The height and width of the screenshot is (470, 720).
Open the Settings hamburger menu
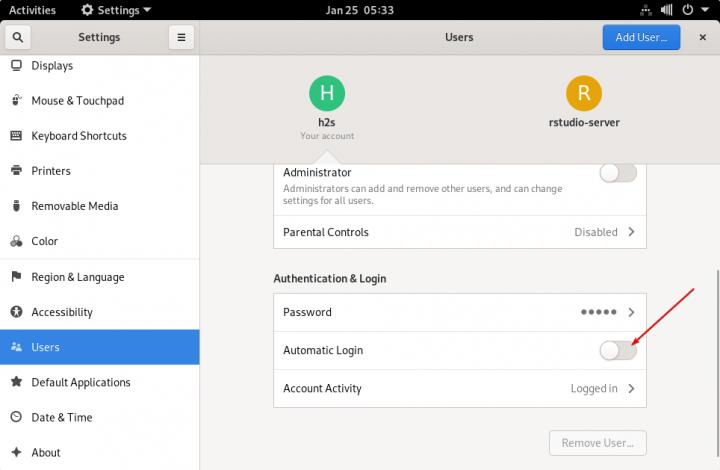pos(181,38)
